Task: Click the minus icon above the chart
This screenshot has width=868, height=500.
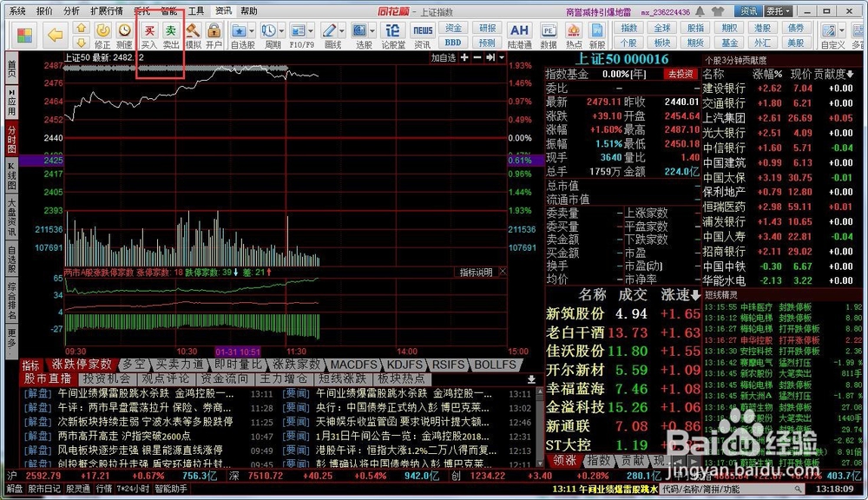Action: pyautogui.click(x=477, y=57)
